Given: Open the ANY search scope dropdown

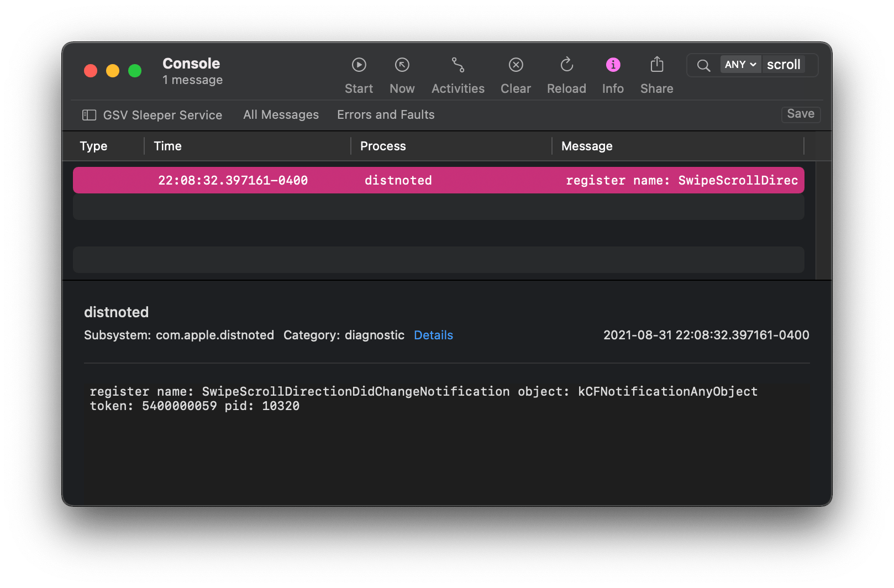Looking at the screenshot, I should [740, 64].
